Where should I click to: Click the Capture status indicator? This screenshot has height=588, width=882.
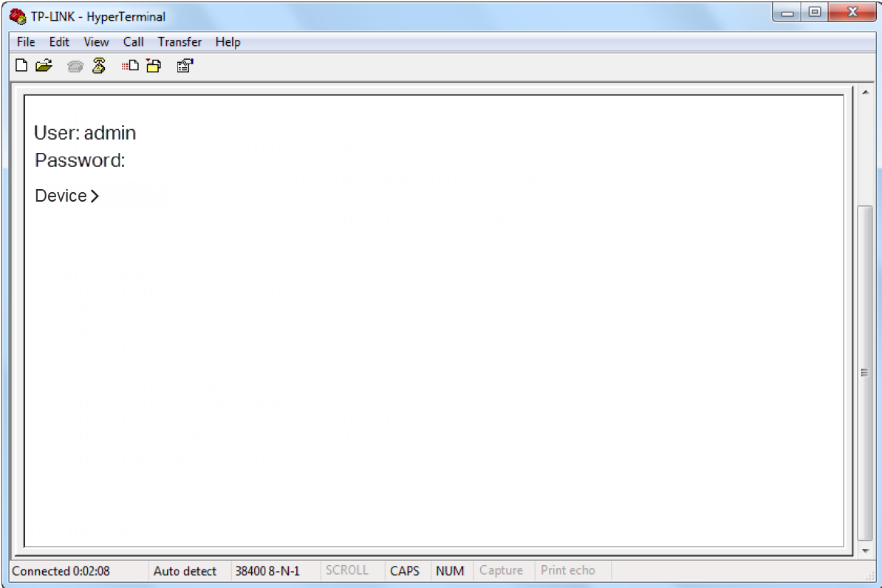click(501, 570)
